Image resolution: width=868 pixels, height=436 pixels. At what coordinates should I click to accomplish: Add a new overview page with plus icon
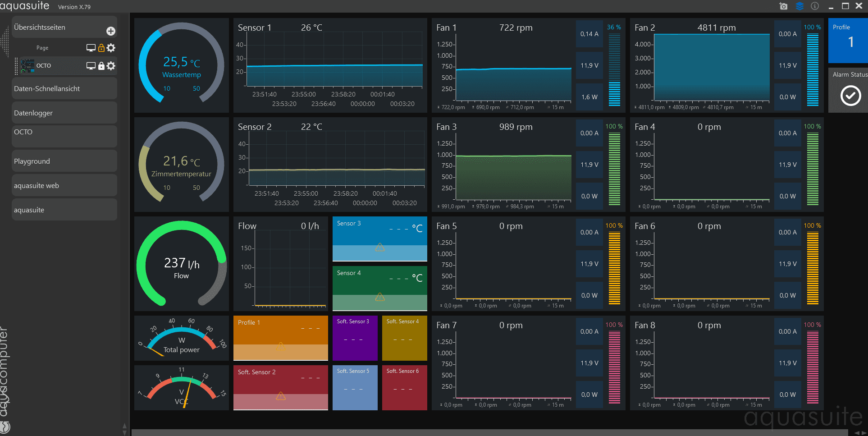pyautogui.click(x=111, y=31)
